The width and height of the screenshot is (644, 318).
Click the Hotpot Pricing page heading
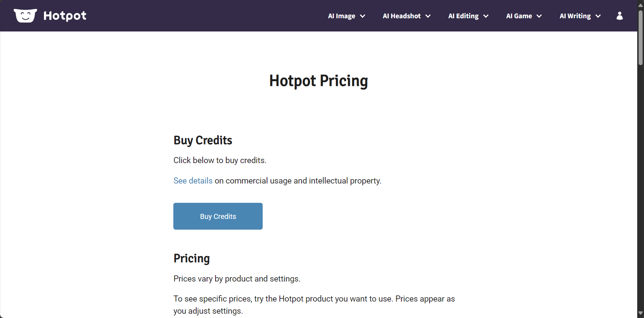pyautogui.click(x=318, y=81)
